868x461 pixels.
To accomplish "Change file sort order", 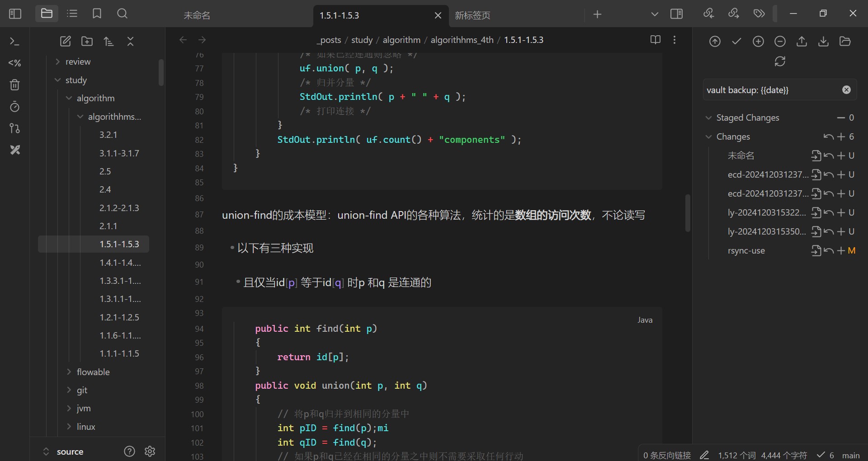I will click(108, 42).
